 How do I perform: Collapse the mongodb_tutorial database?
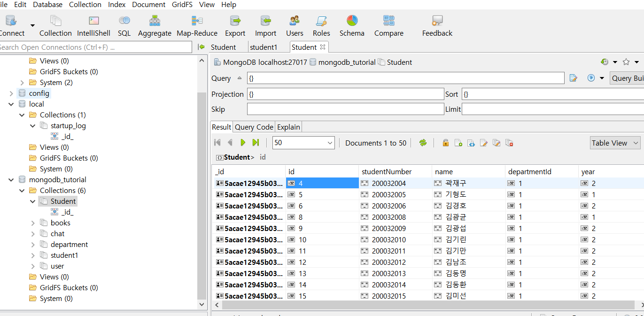(x=11, y=179)
